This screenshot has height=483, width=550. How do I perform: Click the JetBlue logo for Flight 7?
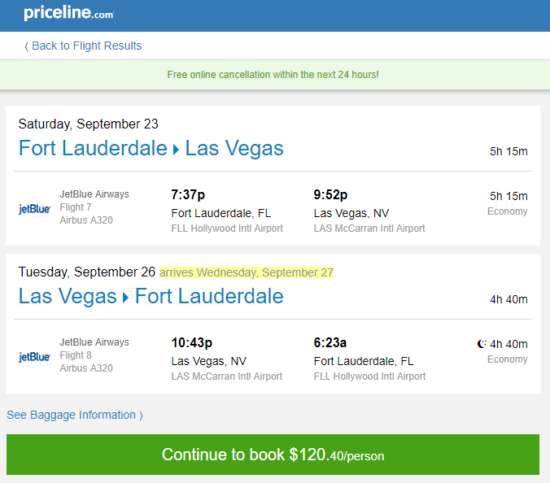click(x=34, y=209)
